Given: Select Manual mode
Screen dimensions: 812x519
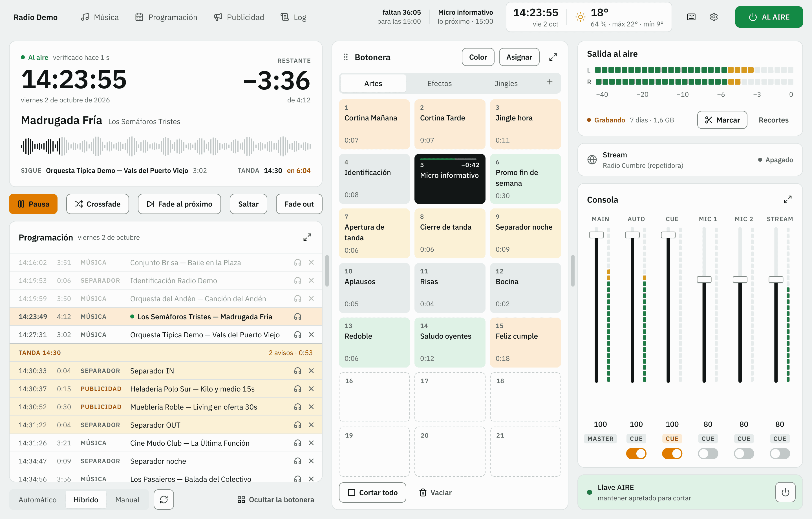Looking at the screenshot, I should 127,500.
